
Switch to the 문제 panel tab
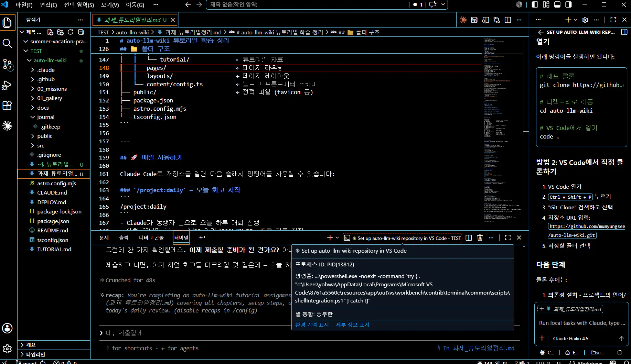click(104, 238)
